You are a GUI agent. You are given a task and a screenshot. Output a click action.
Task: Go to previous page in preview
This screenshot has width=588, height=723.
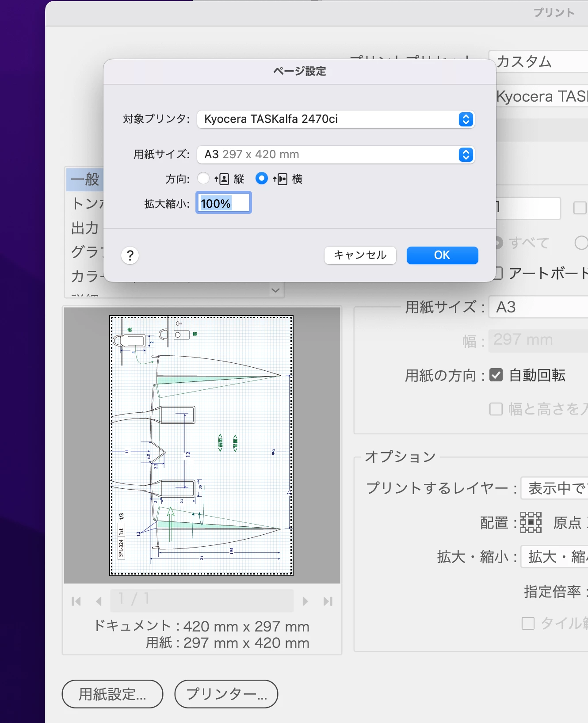pos(99,601)
